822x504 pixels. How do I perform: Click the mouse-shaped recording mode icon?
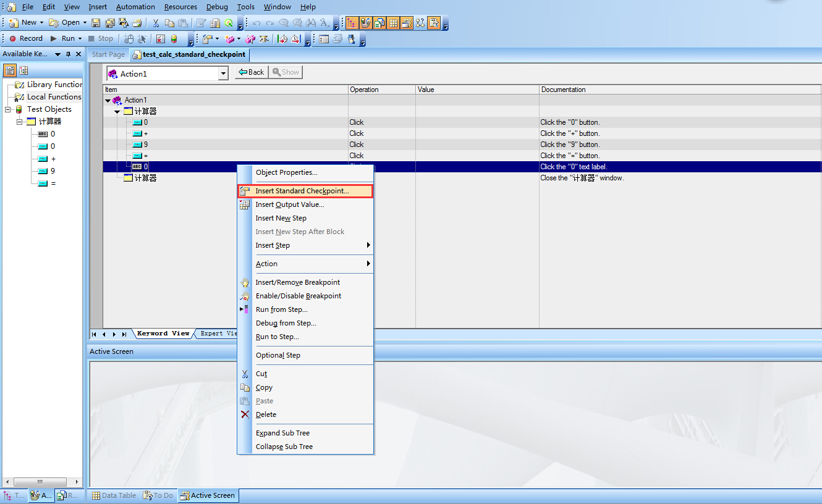click(x=129, y=38)
